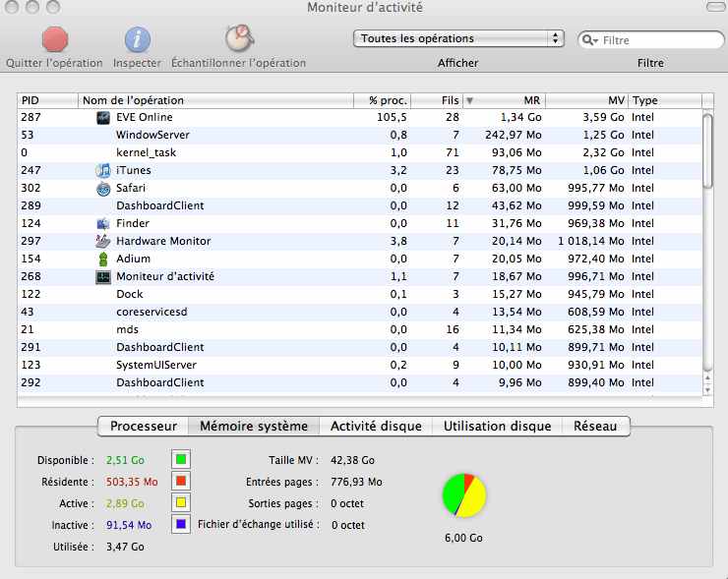This screenshot has width=728, height=579.
Task: Click the Adium process name
Action: click(x=133, y=259)
